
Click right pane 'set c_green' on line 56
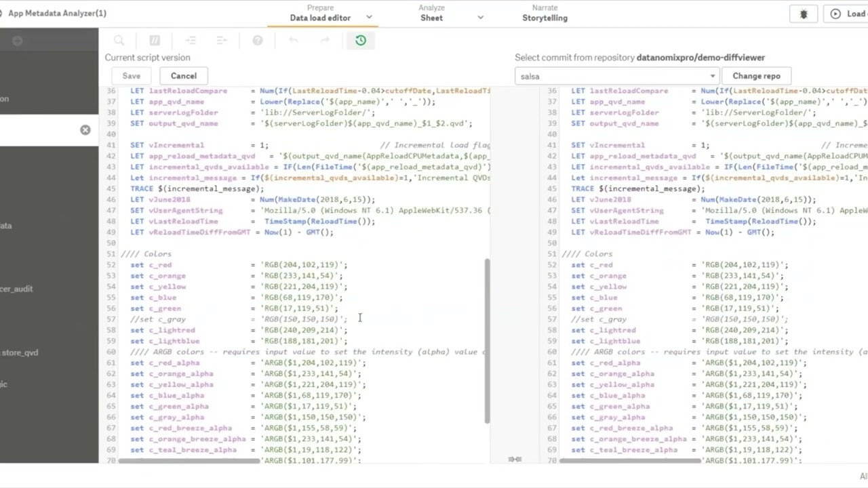point(597,308)
